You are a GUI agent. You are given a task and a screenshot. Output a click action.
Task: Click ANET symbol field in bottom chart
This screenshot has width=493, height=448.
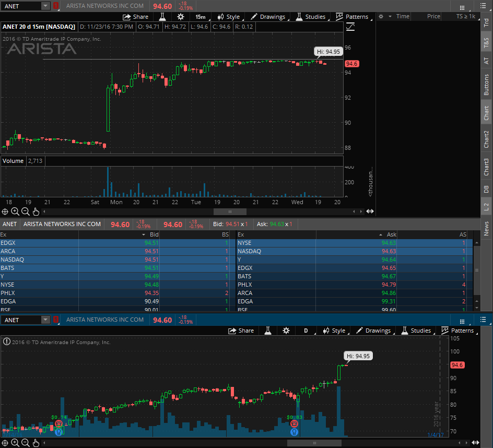pos(21,320)
